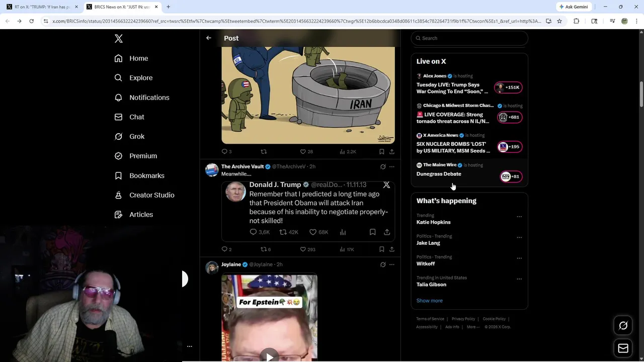This screenshot has height=362, width=644.
Task: View 17K analytics on Archive Vault post
Action: 347,249
